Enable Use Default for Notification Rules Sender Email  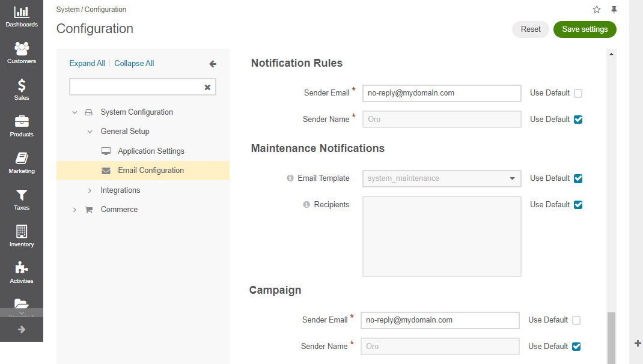578,93
